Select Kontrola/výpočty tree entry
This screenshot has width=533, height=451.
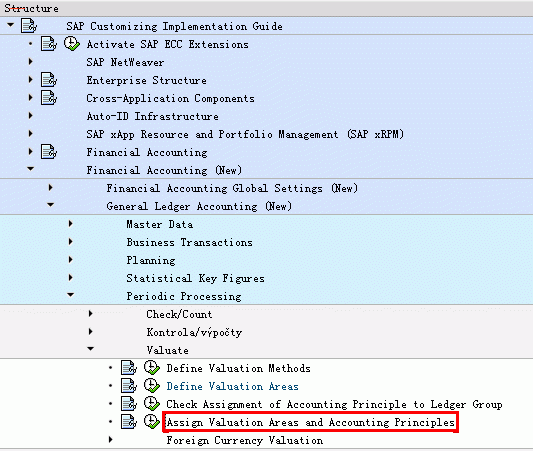194,332
